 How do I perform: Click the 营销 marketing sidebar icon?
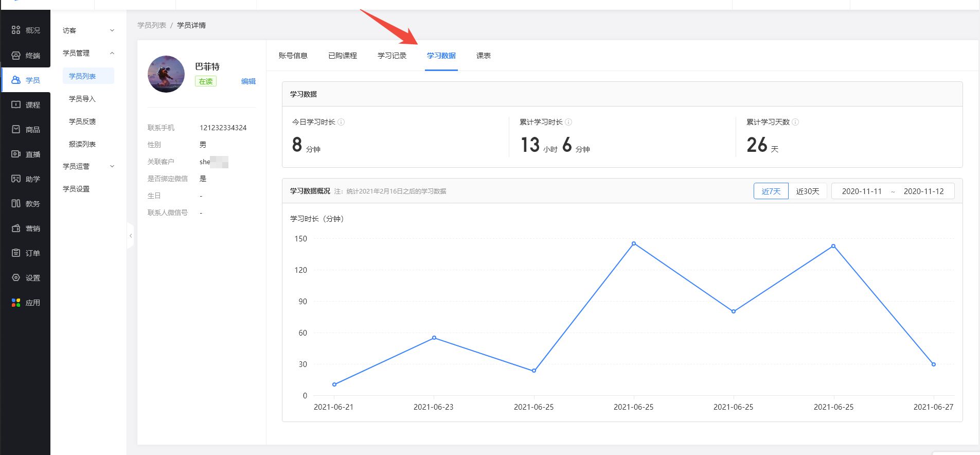pos(16,229)
